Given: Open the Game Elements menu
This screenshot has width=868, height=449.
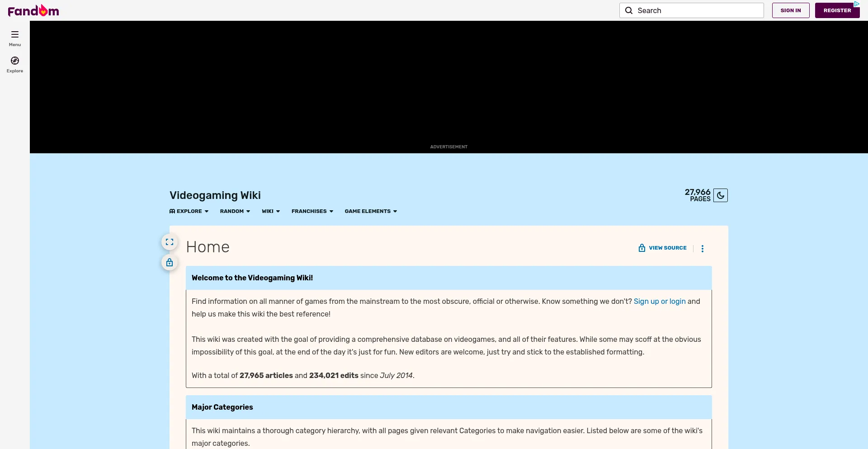Looking at the screenshot, I should tap(371, 211).
